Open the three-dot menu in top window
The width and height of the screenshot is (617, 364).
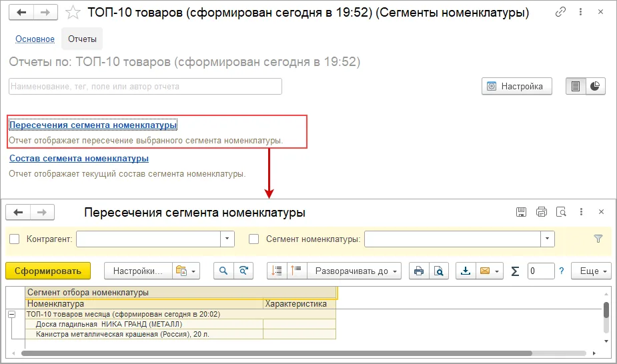coord(580,12)
